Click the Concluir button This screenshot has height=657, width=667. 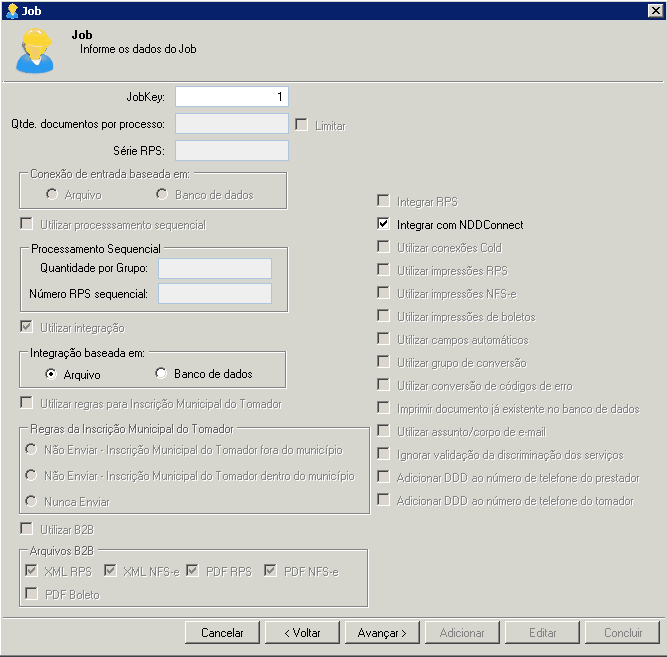point(622,632)
